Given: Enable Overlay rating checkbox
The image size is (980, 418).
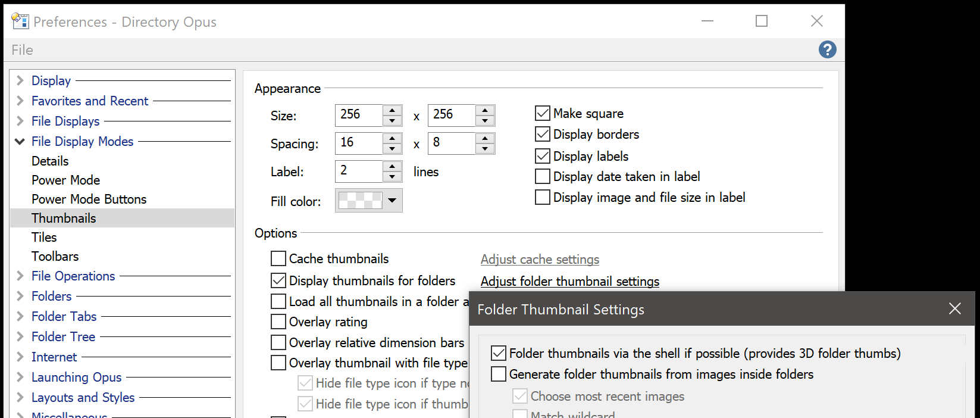Looking at the screenshot, I should click(x=278, y=322).
